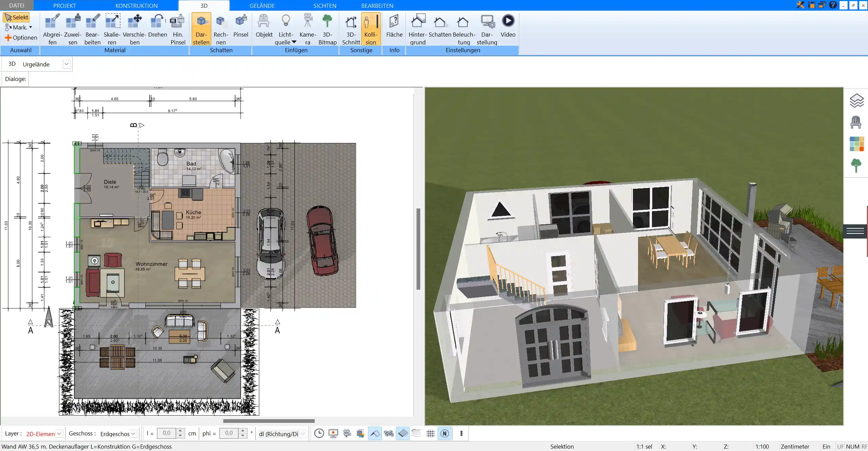Open materials palette in right sidebar
Screen dimensions: 868x451
point(856,144)
